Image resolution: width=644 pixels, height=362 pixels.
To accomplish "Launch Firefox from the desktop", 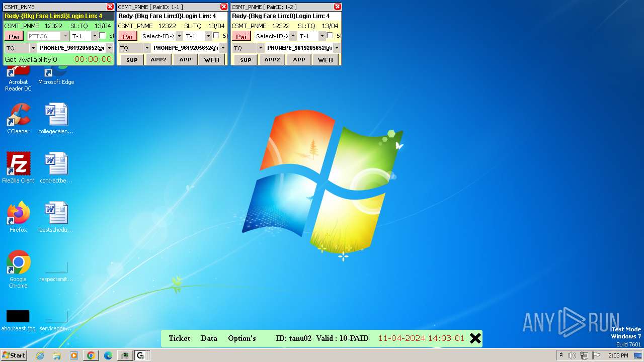I will tap(18, 217).
